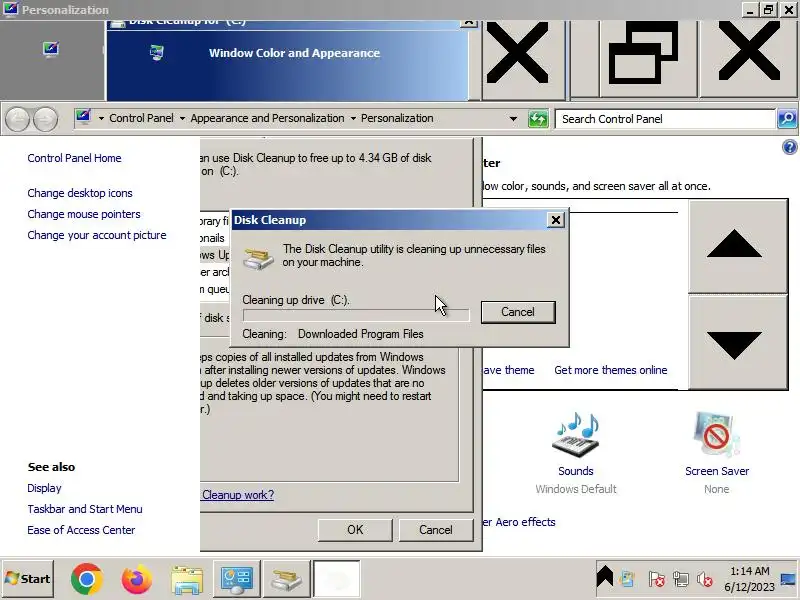
Task: Close the Disk Cleanup progress dialog
Action: click(556, 220)
